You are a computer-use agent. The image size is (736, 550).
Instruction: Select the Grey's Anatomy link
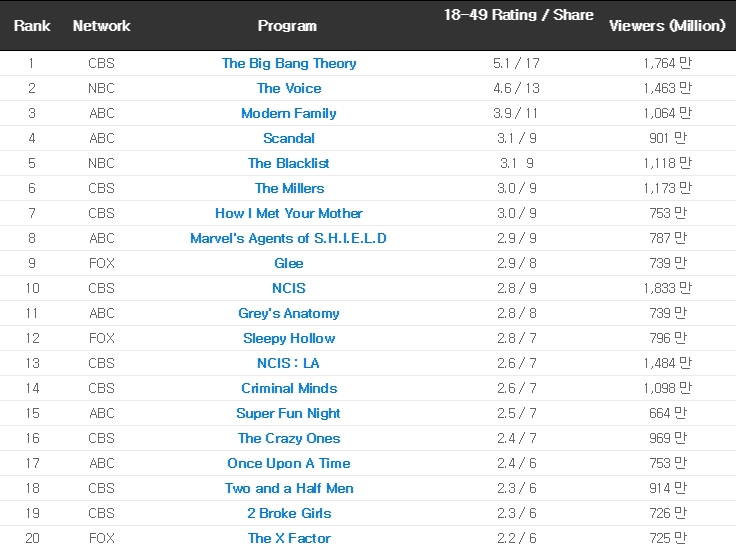[x=289, y=313]
